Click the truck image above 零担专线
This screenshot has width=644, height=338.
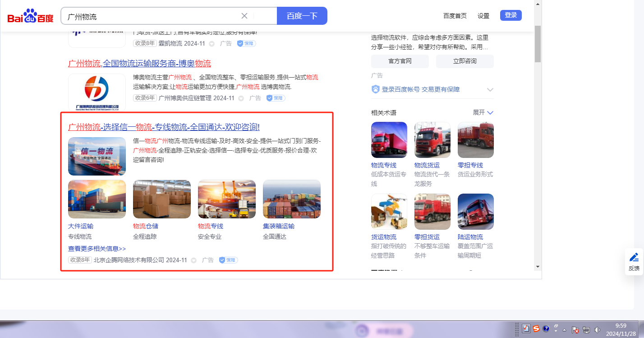tap(476, 140)
